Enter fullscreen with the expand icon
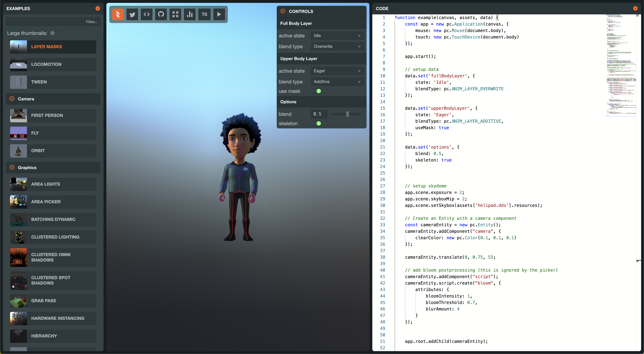The height and width of the screenshot is (354, 644). [176, 14]
